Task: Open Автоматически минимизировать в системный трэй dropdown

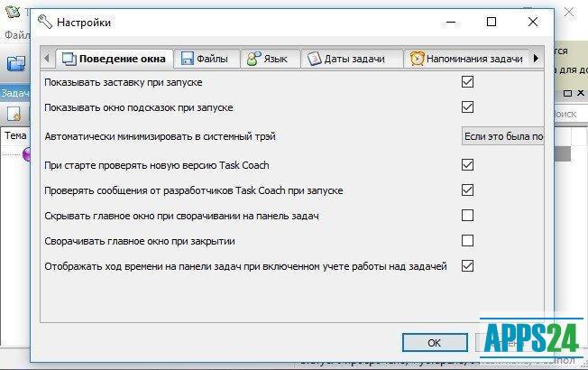Action: (501, 136)
